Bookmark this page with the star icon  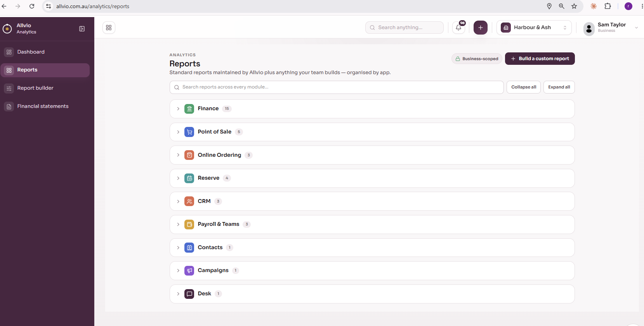click(574, 6)
